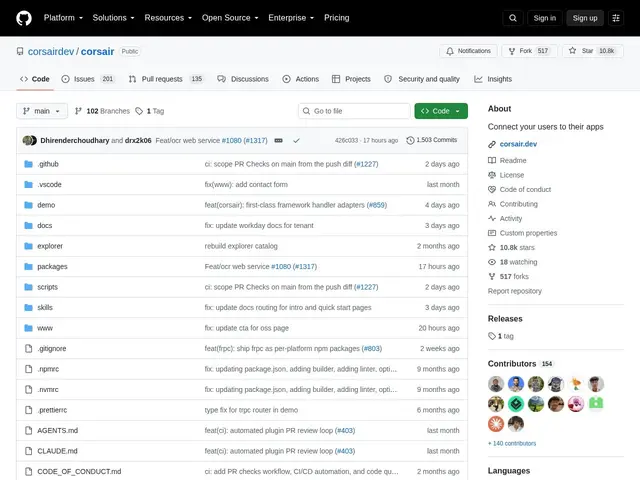Click Report repository link
This screenshot has height=480, width=640.
pyautogui.click(x=515, y=291)
